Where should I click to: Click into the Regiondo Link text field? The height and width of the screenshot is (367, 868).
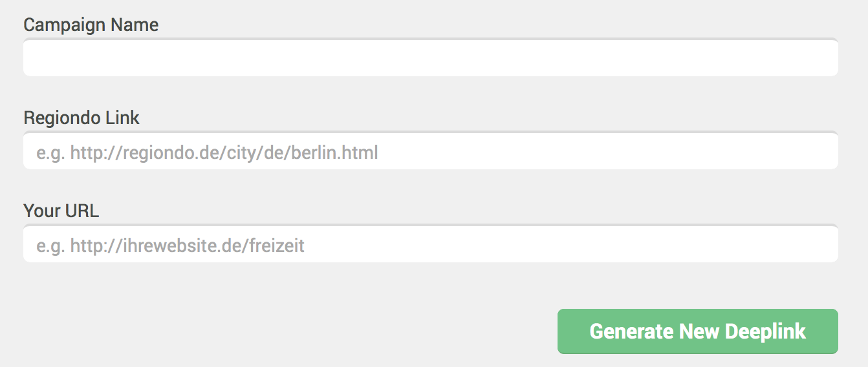tap(431, 151)
